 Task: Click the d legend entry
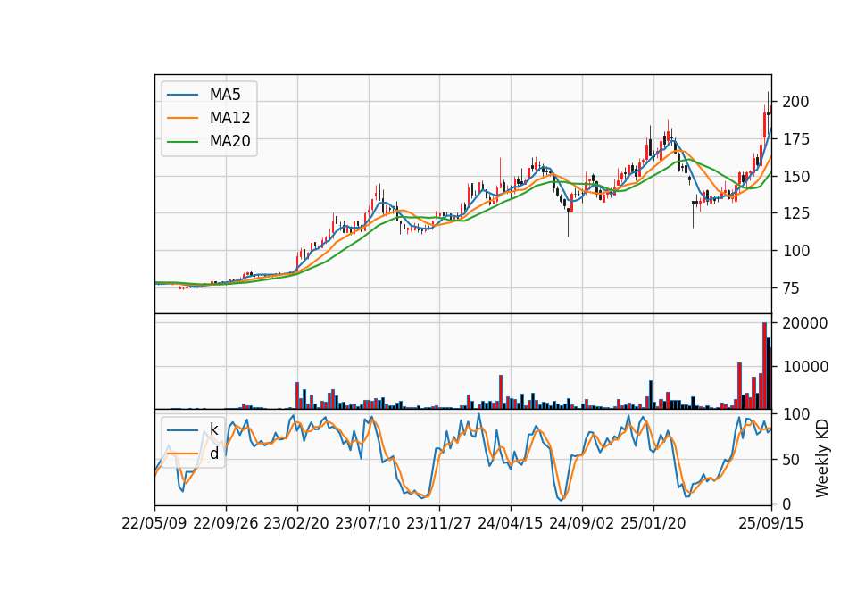193,454
